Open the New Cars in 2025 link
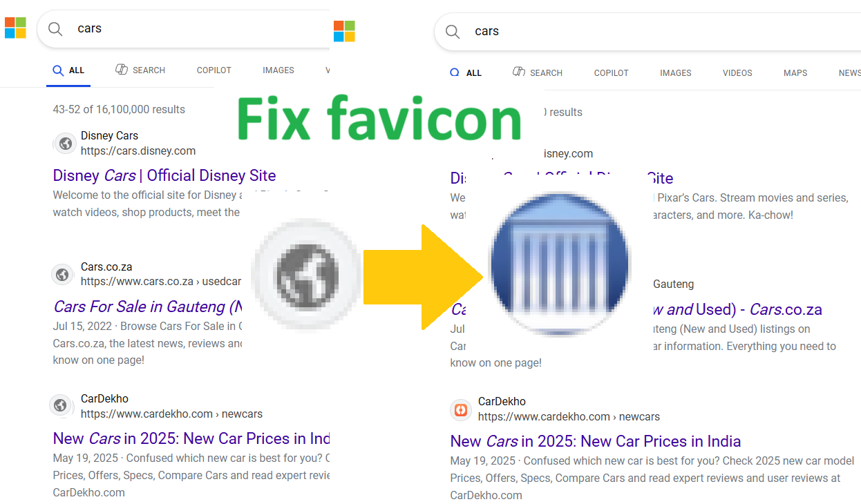The image size is (861, 504). [595, 440]
